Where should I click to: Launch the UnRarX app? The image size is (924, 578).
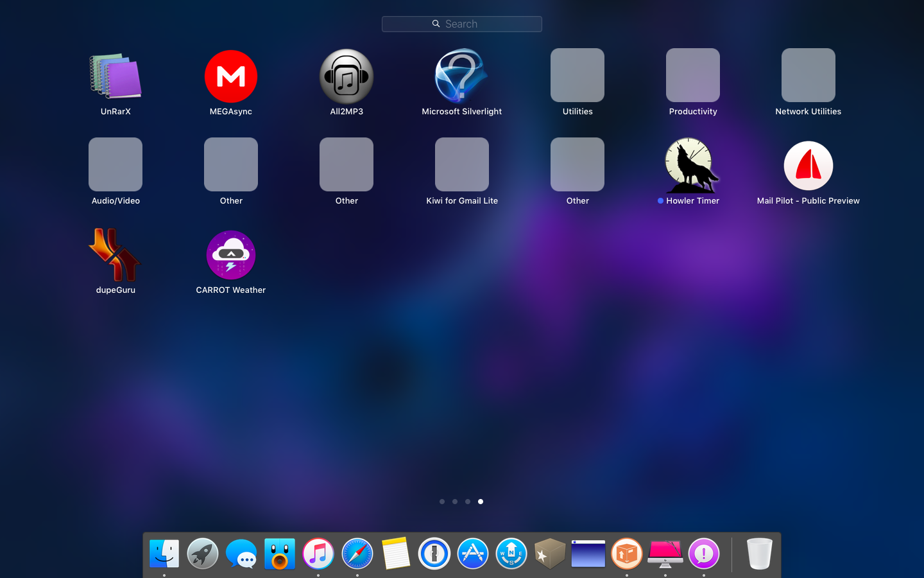click(x=116, y=76)
